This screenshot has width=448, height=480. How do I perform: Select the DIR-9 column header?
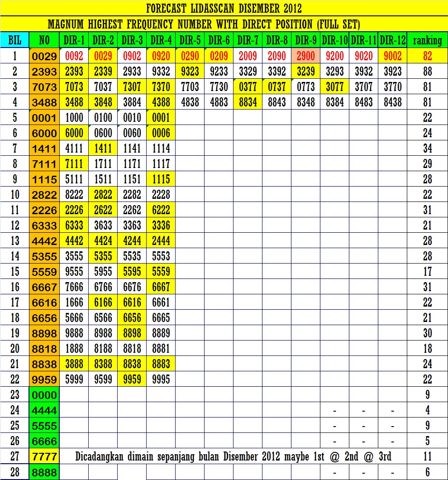click(306, 40)
